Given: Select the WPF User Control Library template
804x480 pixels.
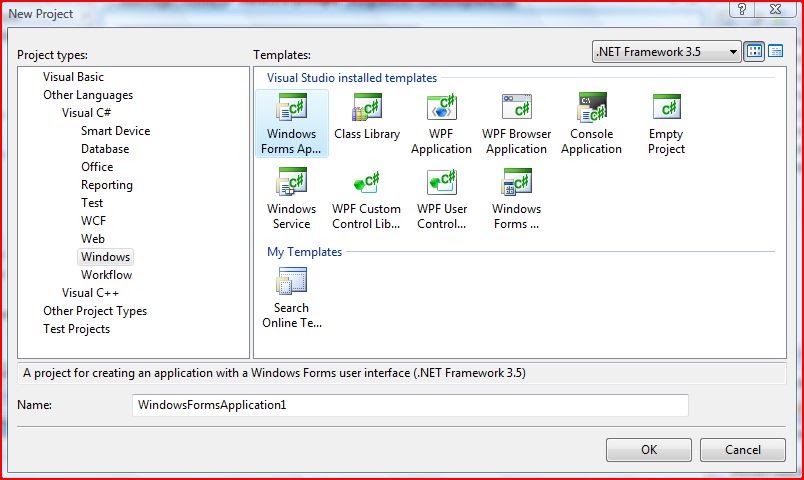Looking at the screenshot, I should (x=441, y=198).
